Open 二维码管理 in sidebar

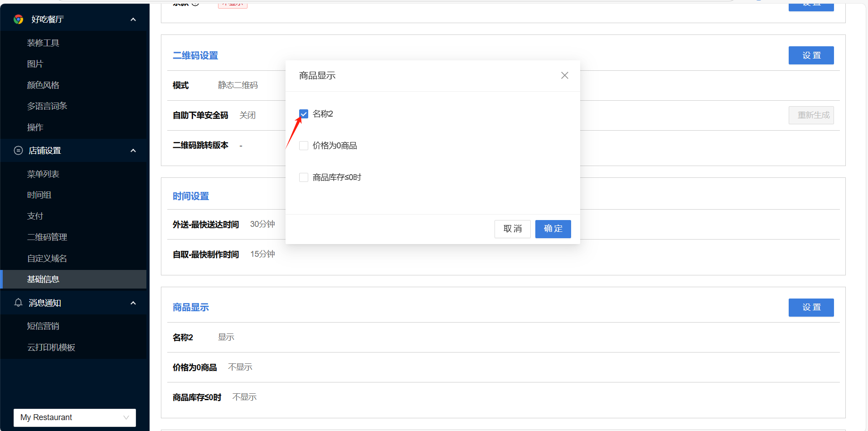point(47,237)
